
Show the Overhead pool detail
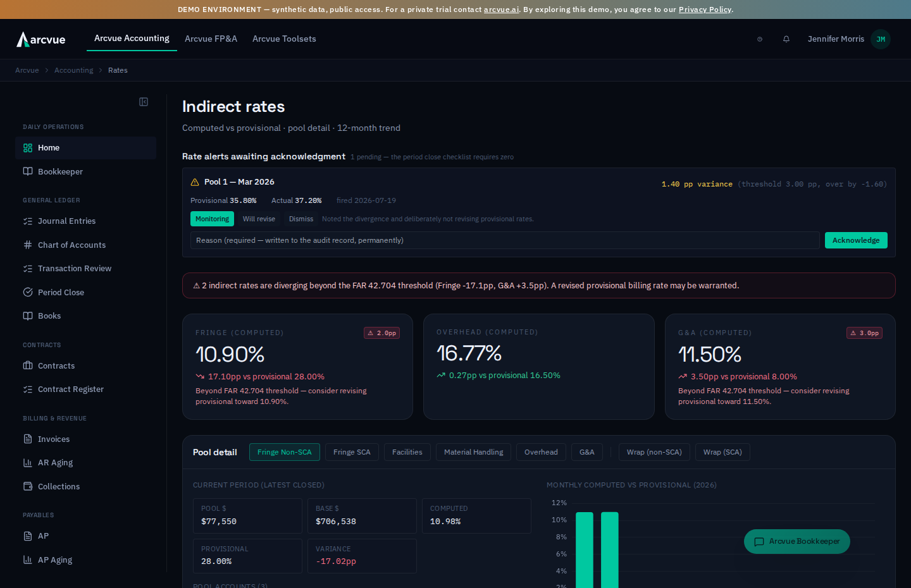(x=541, y=452)
